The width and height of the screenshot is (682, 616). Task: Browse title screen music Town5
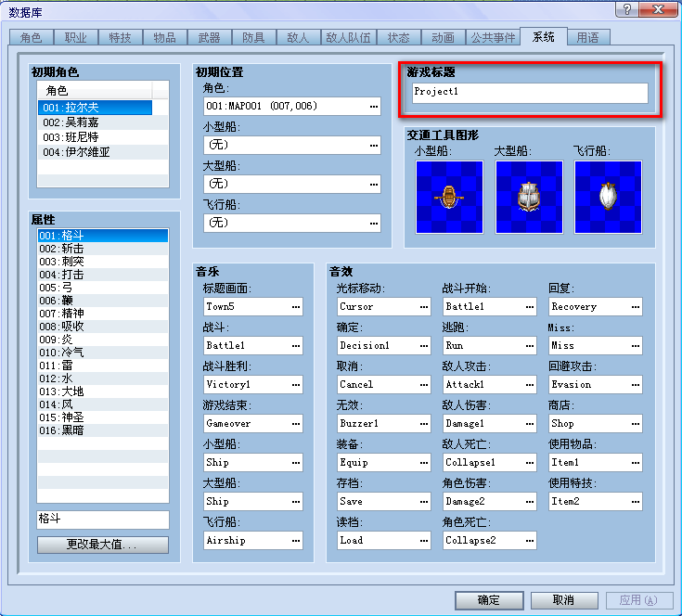coord(296,307)
